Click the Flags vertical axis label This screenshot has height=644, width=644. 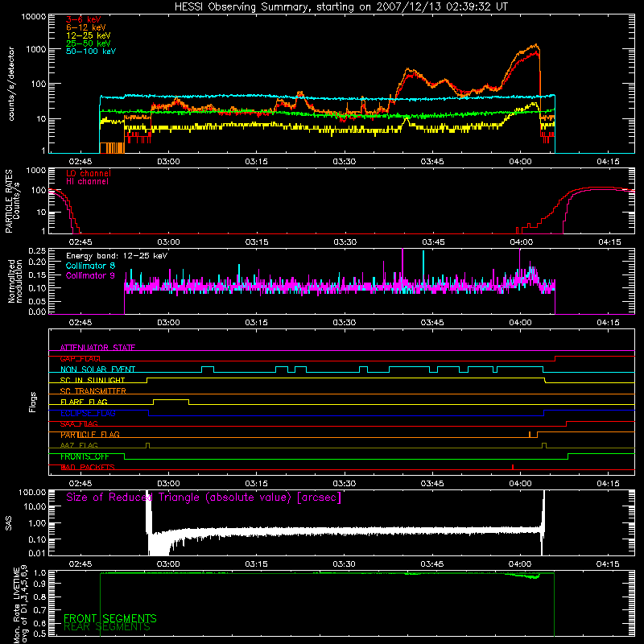(33, 402)
